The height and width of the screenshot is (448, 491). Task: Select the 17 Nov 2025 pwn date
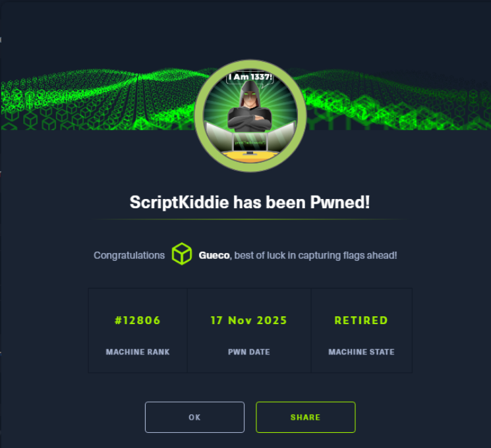click(249, 320)
